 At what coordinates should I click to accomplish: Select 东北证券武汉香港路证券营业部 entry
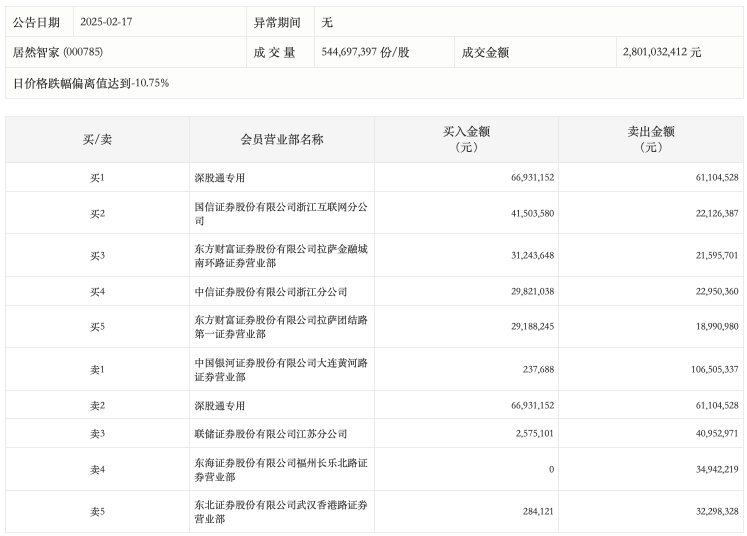pos(281,512)
